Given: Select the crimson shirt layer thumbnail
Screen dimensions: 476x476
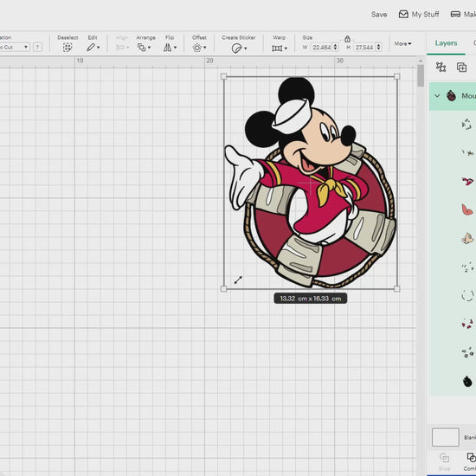Looking at the screenshot, I should pos(467,182).
